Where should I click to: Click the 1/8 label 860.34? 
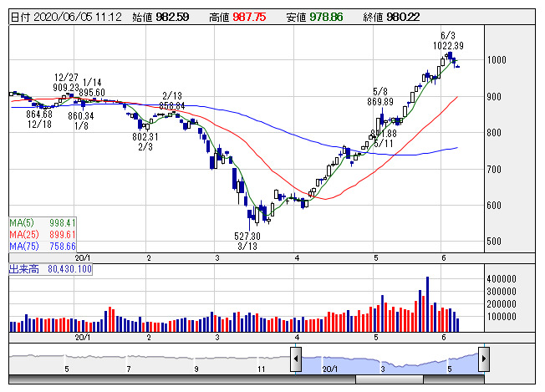coord(81,115)
